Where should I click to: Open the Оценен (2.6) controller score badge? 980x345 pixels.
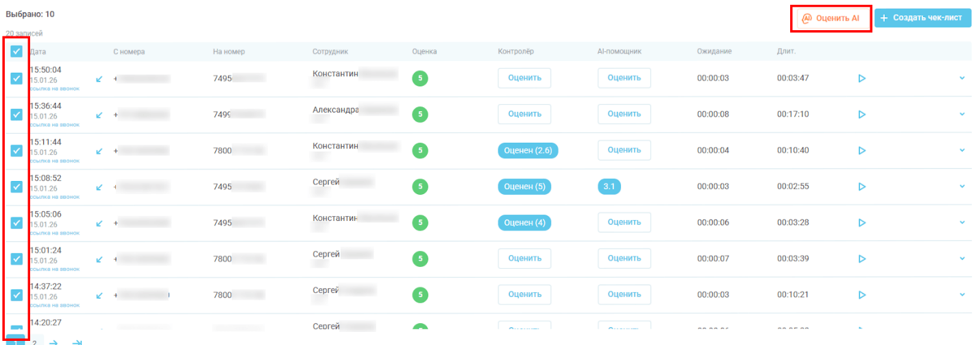[x=528, y=151]
